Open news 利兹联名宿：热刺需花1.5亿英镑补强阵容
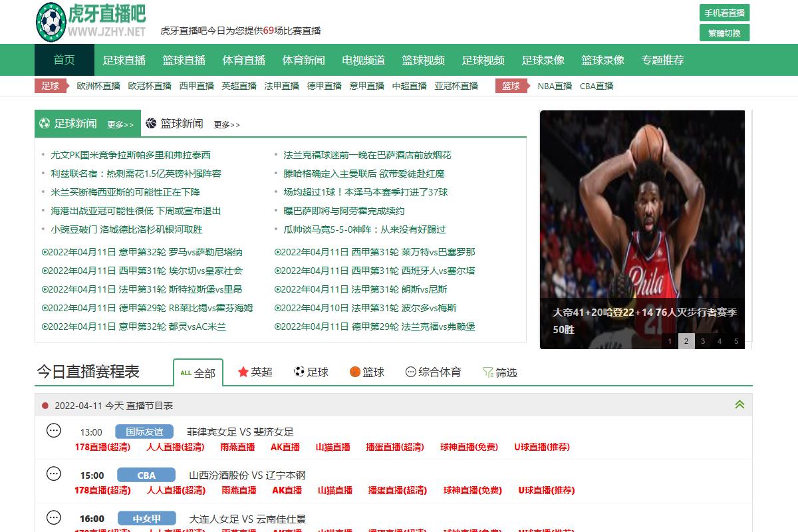This screenshot has width=798, height=532. (x=136, y=174)
